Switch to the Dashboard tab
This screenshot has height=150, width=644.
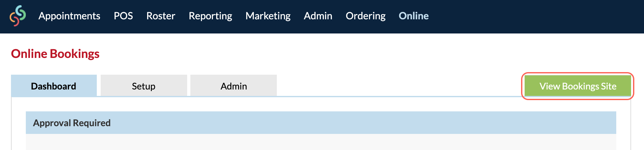pyautogui.click(x=54, y=86)
